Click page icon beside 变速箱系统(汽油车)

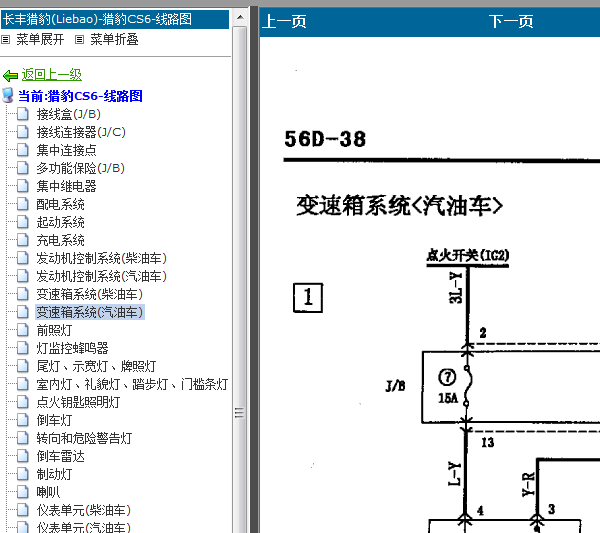point(23,312)
